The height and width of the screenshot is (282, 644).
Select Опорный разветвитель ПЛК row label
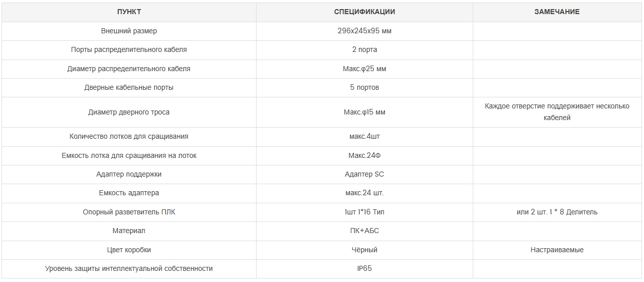129,212
